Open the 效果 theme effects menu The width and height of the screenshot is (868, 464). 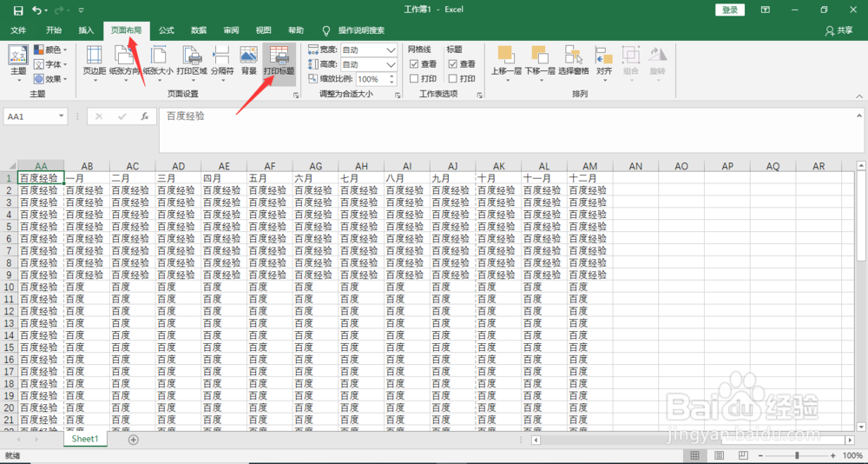click(50, 79)
